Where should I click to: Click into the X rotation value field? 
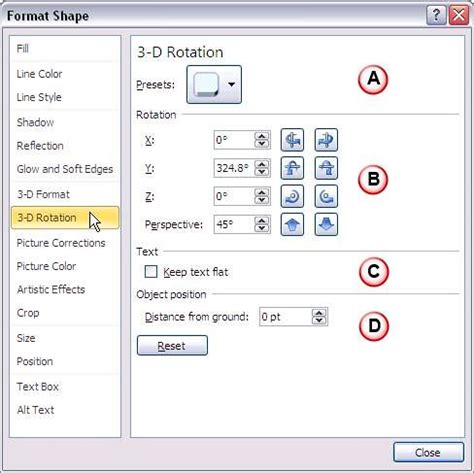click(x=234, y=140)
